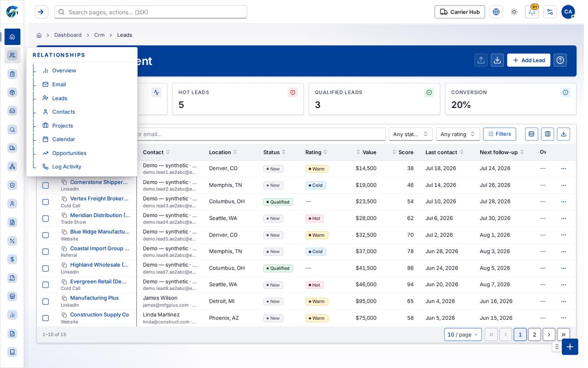
Task: Copy icon beside Vertex Freight Broker lead
Action: click(64, 199)
